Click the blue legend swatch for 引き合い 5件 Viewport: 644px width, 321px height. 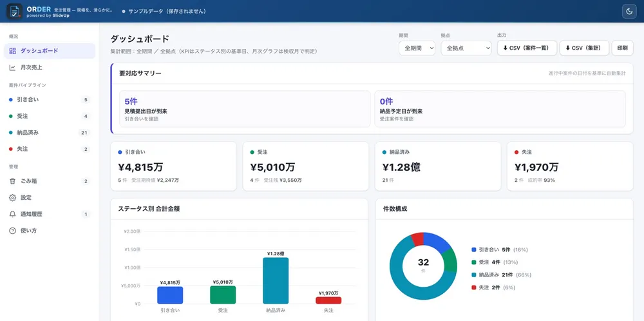pos(474,249)
